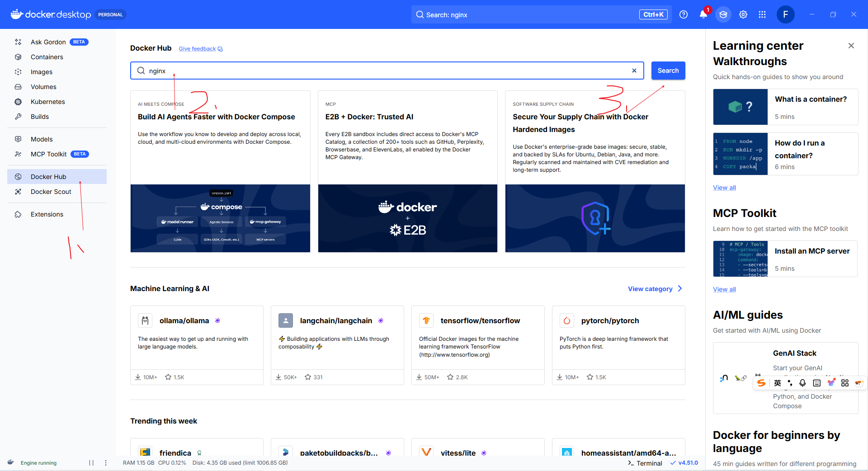This screenshot has width=868, height=471.
Task: Open the apps grid icon
Action: 762,14
